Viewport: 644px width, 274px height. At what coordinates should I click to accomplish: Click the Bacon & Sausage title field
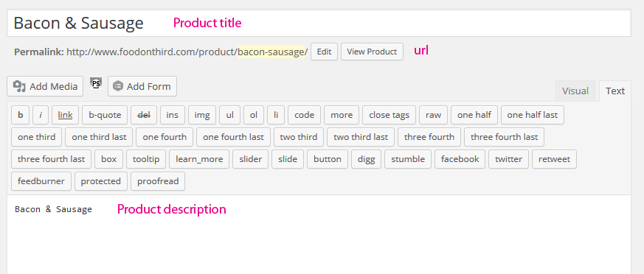coord(319,23)
